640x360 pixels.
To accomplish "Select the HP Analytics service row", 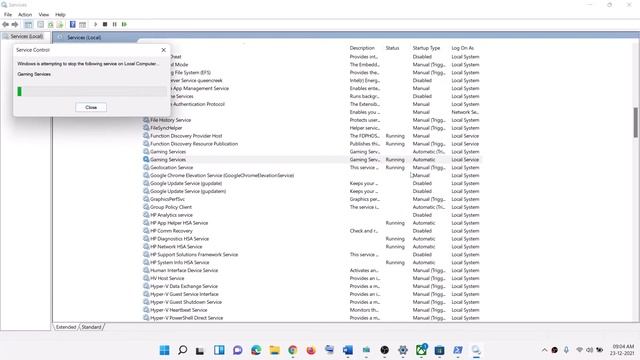I will (312, 215).
